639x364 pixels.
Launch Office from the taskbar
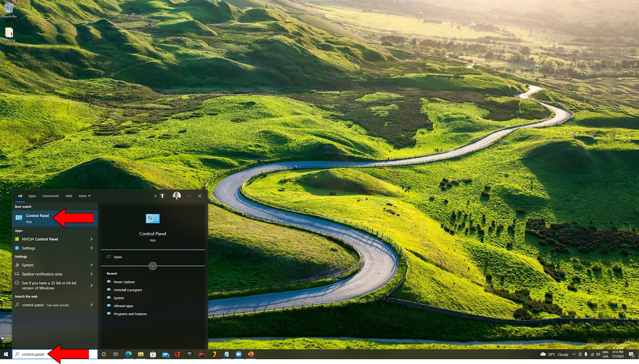[177, 354]
